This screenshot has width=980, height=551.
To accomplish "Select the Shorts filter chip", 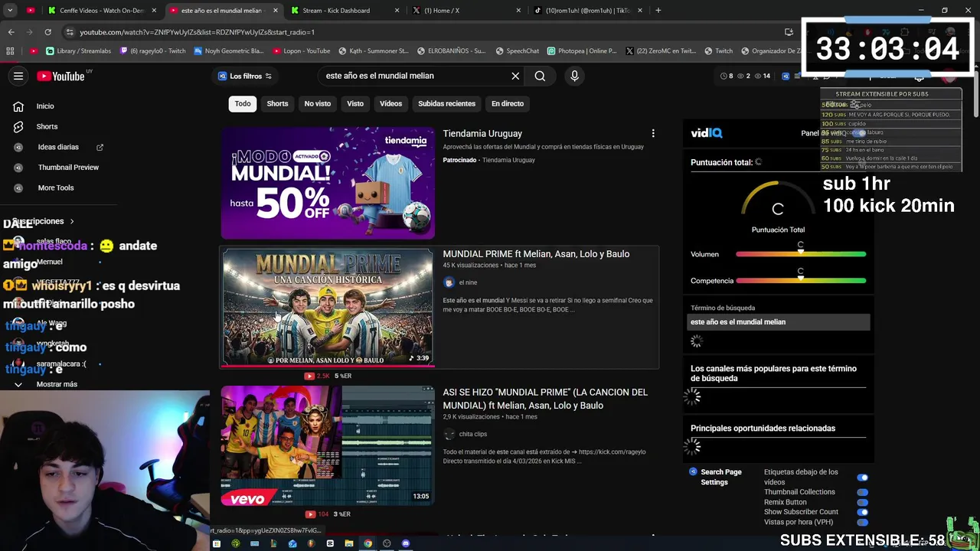I will [277, 103].
